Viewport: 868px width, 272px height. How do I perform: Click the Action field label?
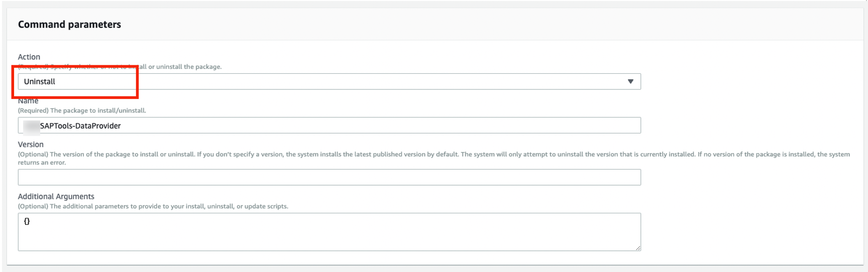(x=29, y=57)
